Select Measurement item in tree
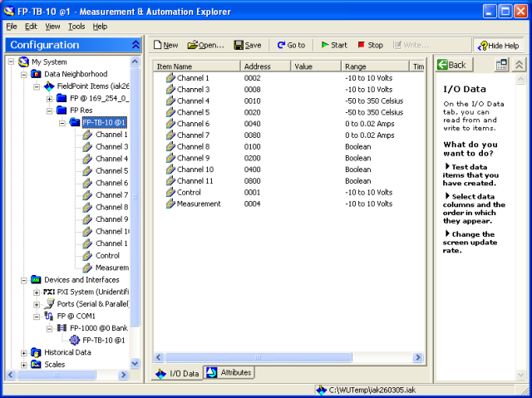 coord(112,268)
